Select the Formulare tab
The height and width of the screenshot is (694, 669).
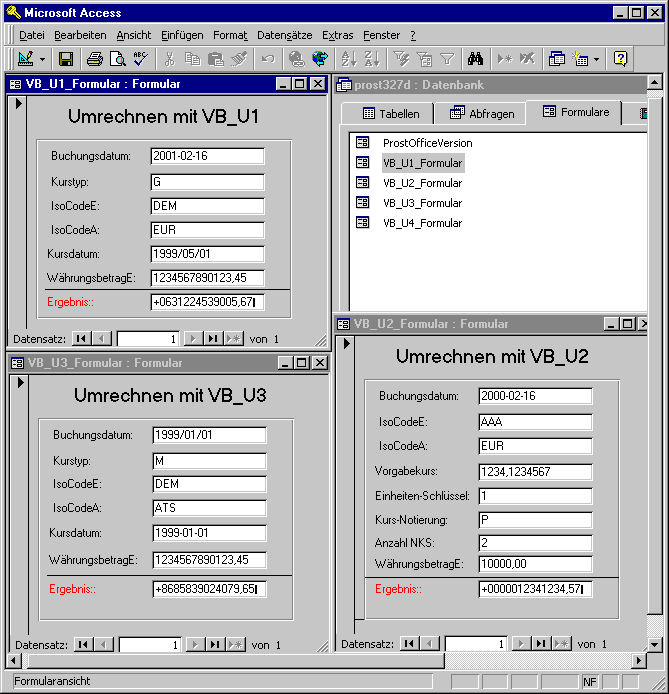(573, 112)
